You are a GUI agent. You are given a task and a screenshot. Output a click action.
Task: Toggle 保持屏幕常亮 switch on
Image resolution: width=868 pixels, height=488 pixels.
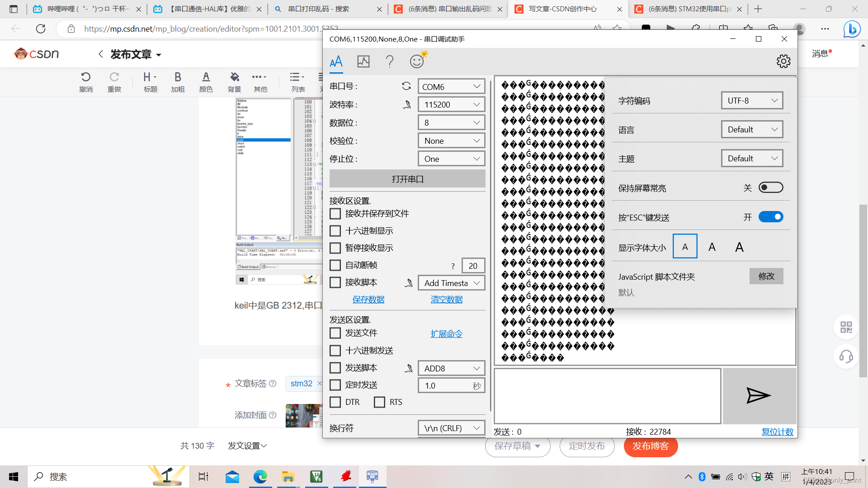[x=770, y=188]
